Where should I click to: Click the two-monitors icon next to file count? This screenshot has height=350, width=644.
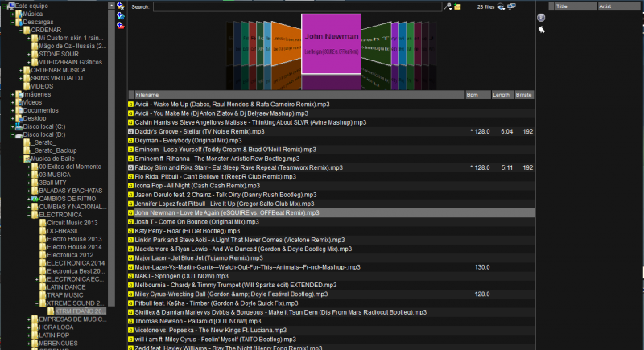tap(511, 6)
